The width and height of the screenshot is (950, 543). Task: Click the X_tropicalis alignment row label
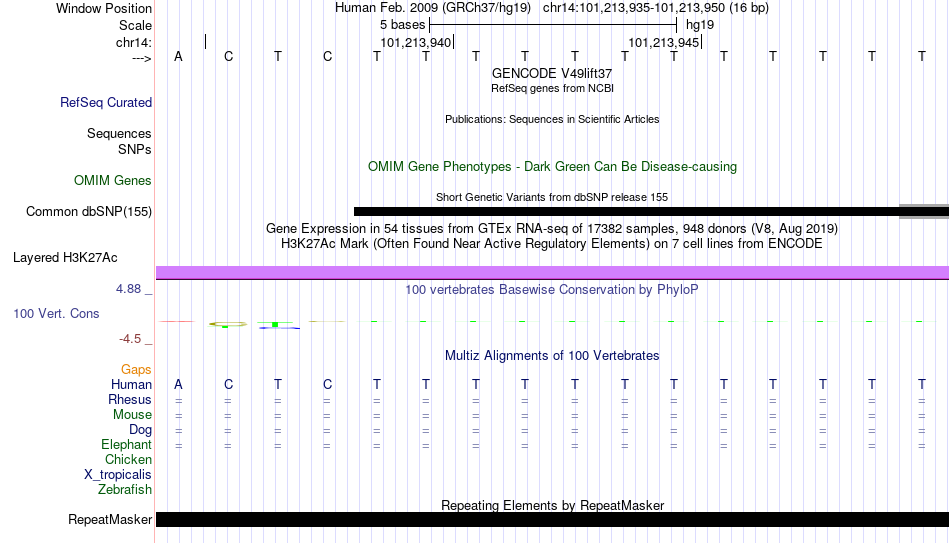point(118,475)
